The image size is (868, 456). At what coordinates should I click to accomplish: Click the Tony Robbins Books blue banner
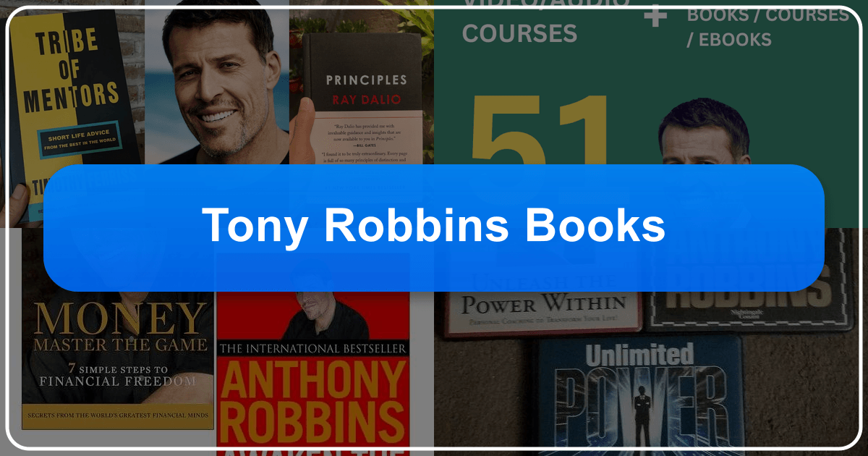tap(434, 227)
